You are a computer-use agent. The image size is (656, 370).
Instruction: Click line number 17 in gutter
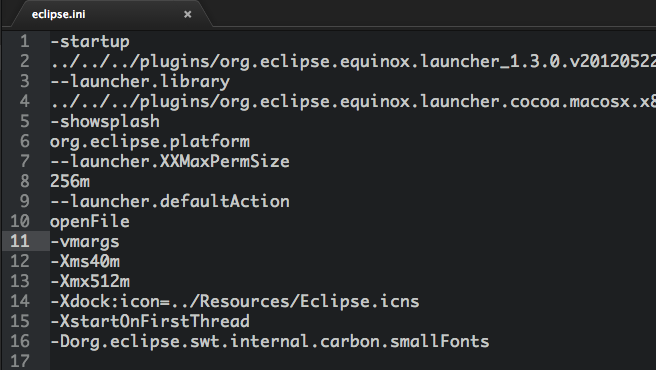coord(20,362)
